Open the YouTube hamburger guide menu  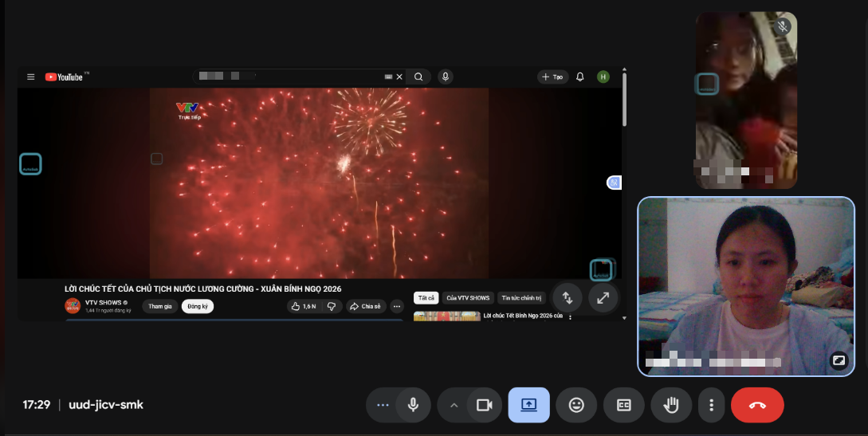point(31,77)
